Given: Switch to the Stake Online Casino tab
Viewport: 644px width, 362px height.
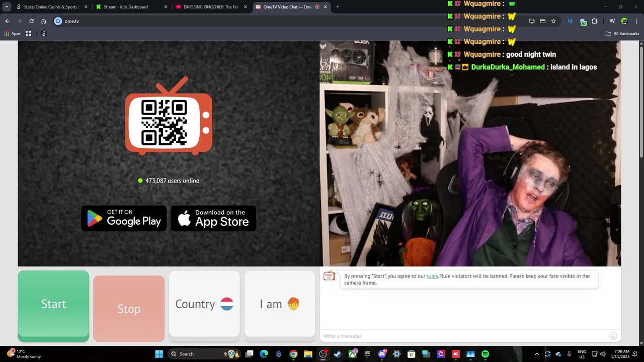Looking at the screenshot, I should [48, 7].
